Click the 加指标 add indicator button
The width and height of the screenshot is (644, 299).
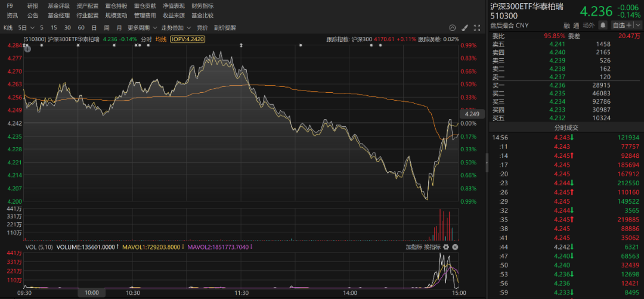click(x=414, y=247)
